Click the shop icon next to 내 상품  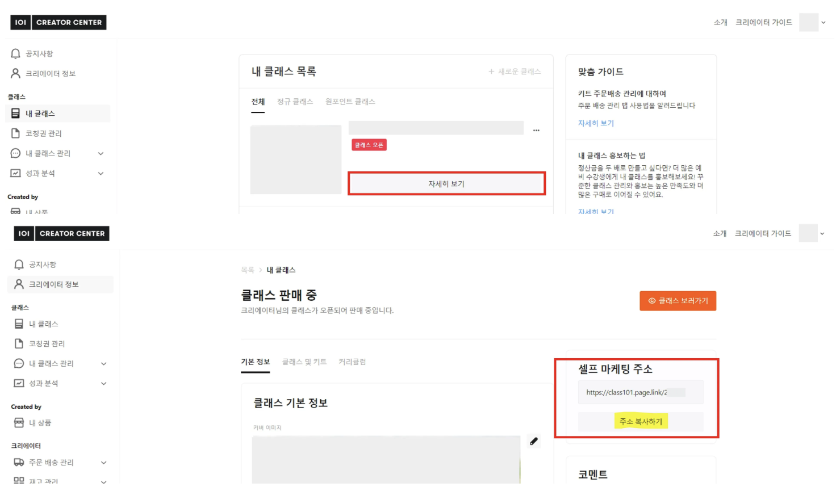click(x=19, y=423)
